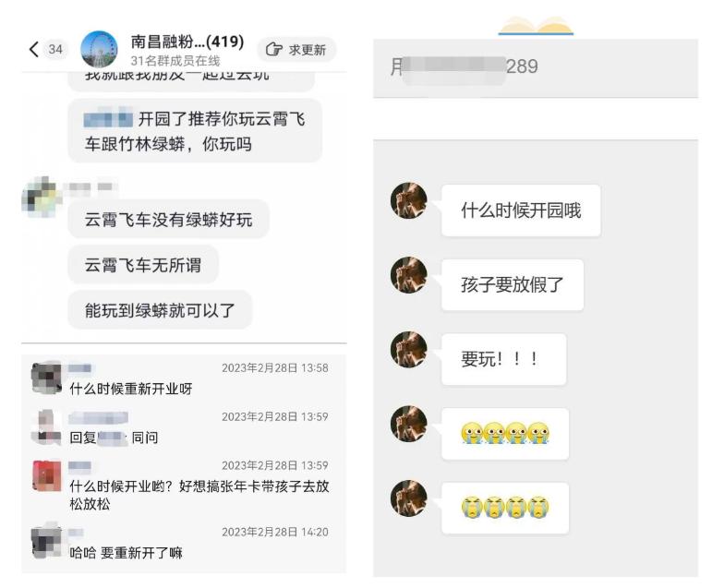Tap the 求更新 button

(x=296, y=50)
